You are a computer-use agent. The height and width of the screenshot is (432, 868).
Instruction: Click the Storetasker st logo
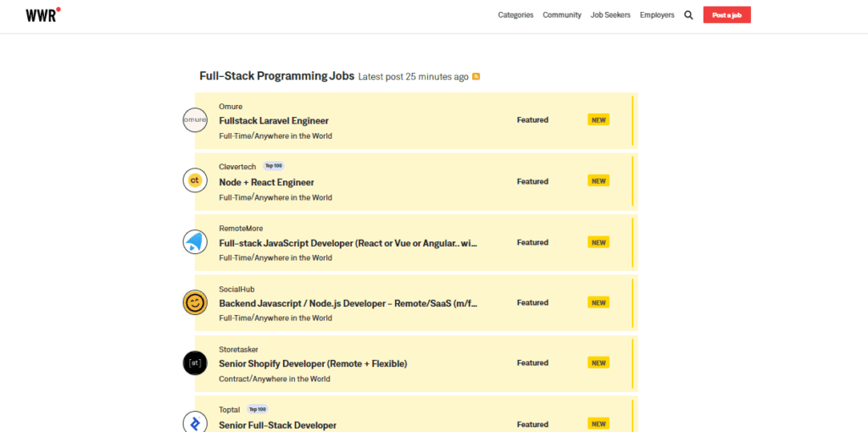[195, 363]
